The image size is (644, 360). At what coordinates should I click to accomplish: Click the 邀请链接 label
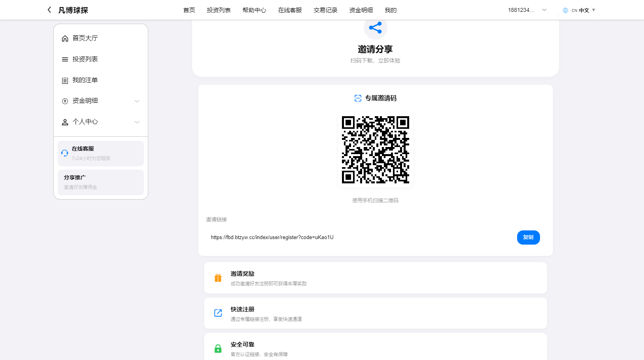pos(216,219)
